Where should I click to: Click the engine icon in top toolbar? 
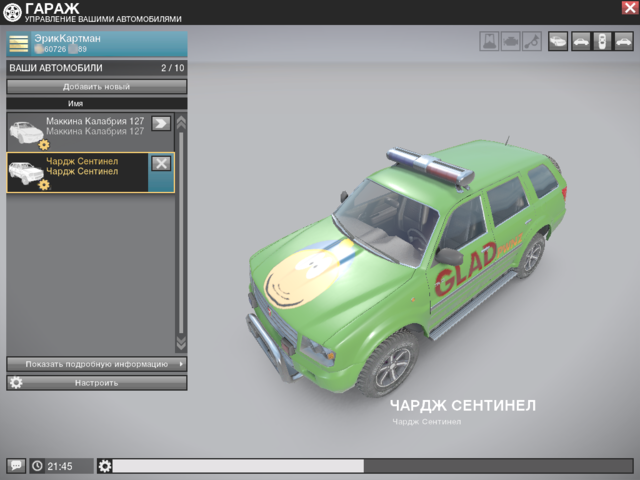(510, 42)
